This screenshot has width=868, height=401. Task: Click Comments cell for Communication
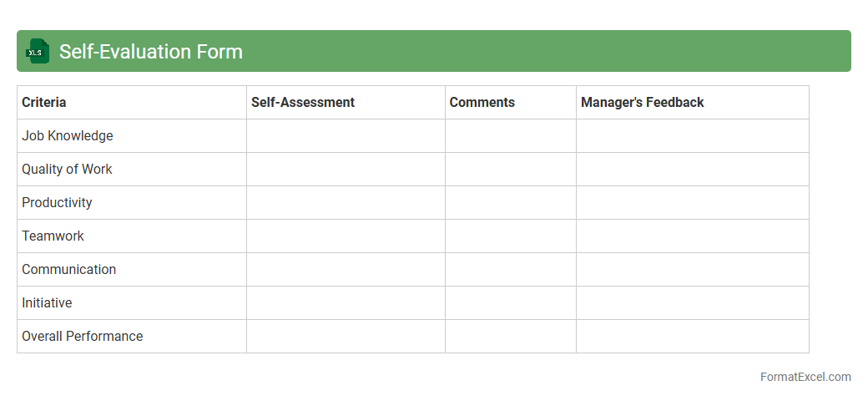pyautogui.click(x=510, y=269)
